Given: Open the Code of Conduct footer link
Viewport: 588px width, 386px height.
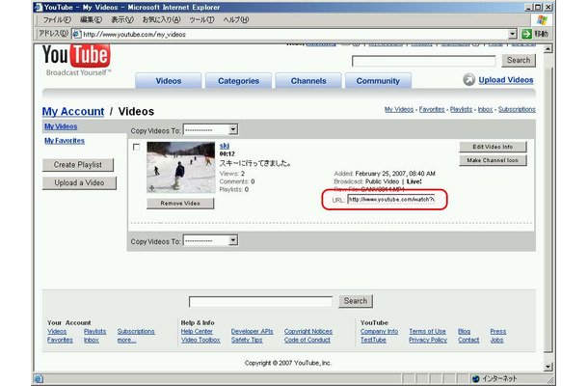Looking at the screenshot, I should 307,340.
